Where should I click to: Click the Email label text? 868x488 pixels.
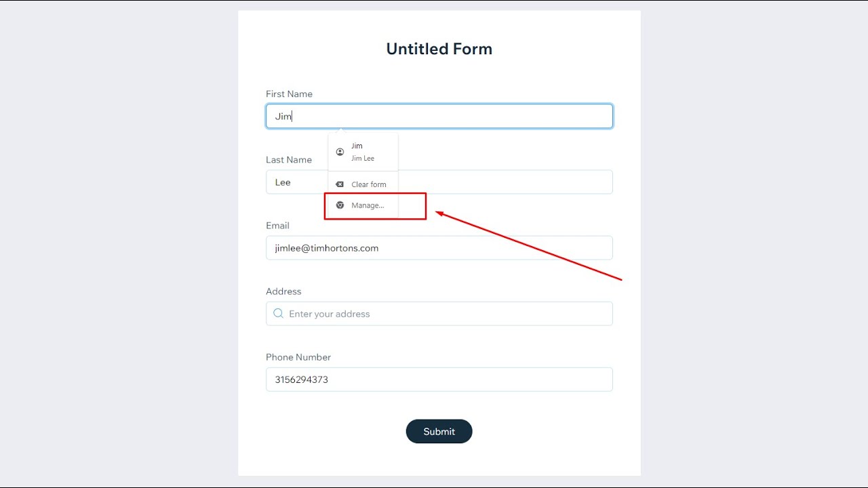277,226
